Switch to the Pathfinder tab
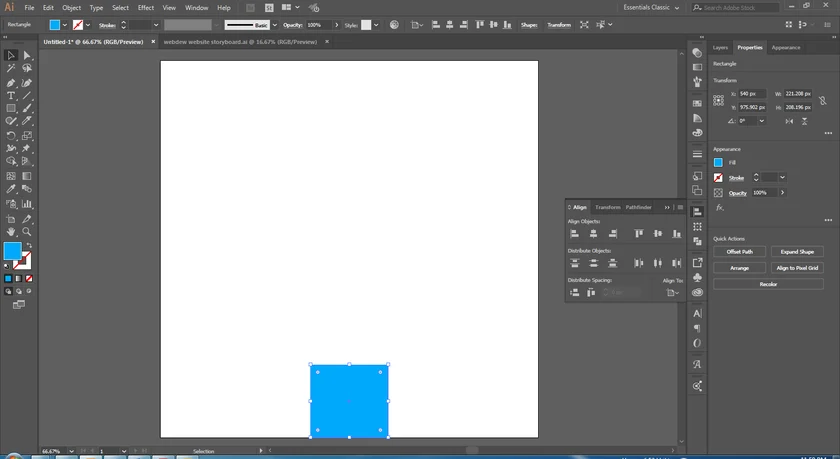Screen dimensions: 840x459 638,207
